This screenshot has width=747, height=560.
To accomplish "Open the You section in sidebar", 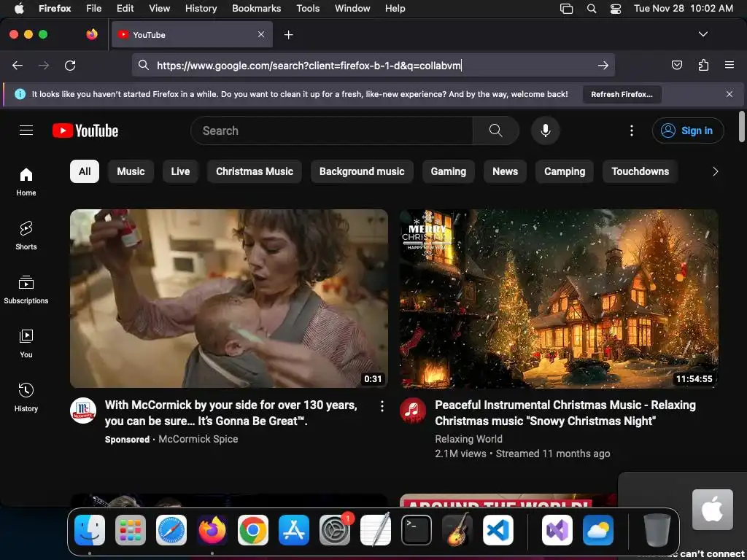I will click(x=26, y=343).
